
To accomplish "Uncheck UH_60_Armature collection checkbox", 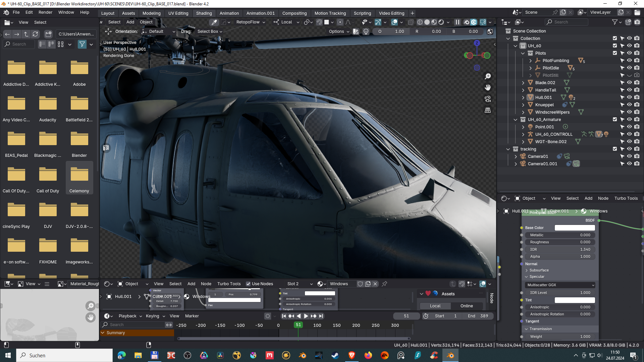I will [x=615, y=119].
